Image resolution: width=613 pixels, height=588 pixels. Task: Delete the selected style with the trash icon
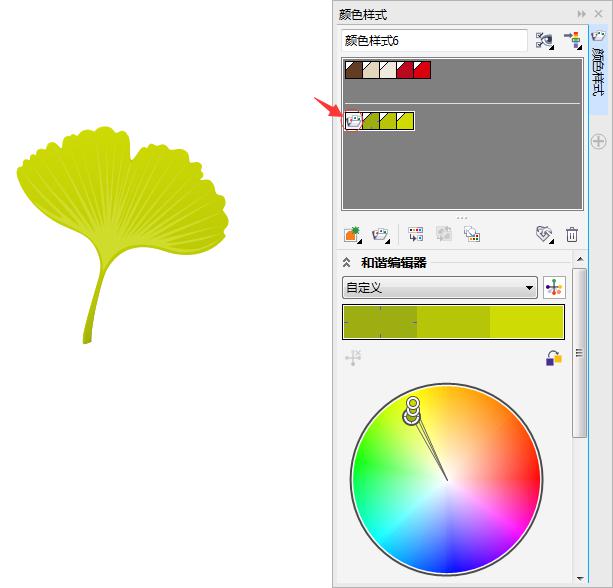[572, 235]
